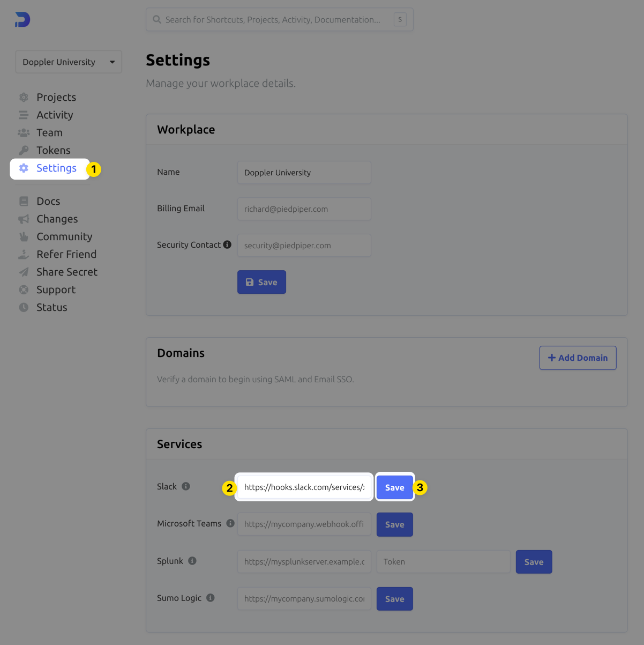Save the Microsoft Teams webhook
The width and height of the screenshot is (644, 645).
[x=395, y=524]
